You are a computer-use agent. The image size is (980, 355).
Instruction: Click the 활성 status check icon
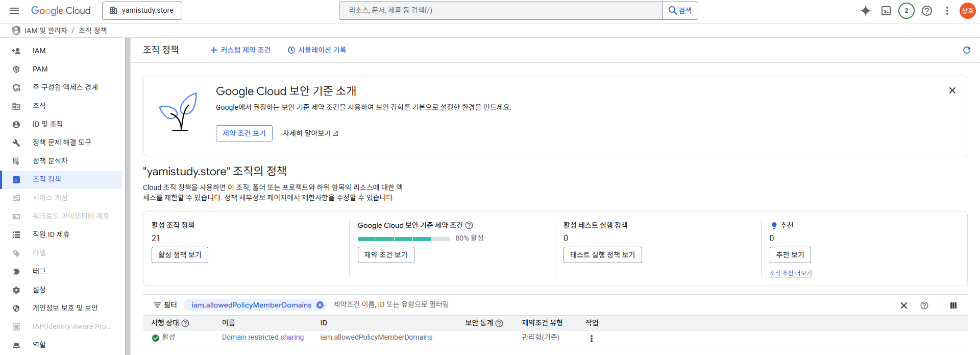point(156,338)
